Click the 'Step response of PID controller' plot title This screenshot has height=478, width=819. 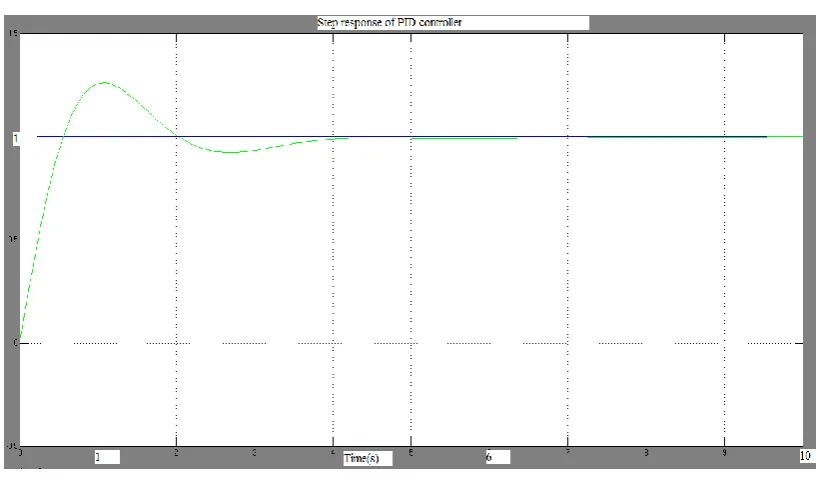click(390, 22)
